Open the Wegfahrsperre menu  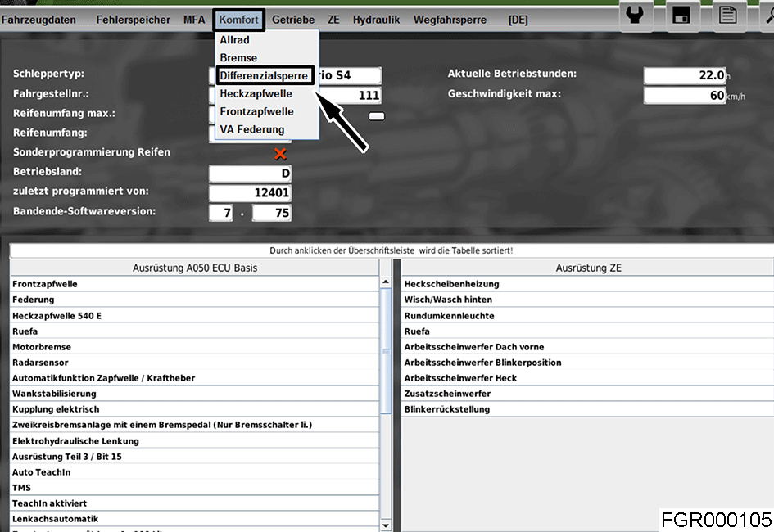pos(450,20)
